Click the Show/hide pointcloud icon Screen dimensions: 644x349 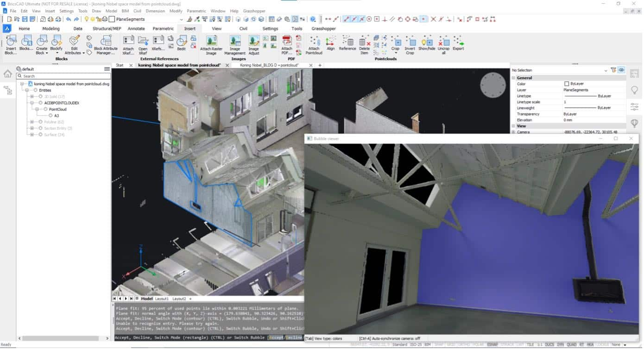pos(427,43)
